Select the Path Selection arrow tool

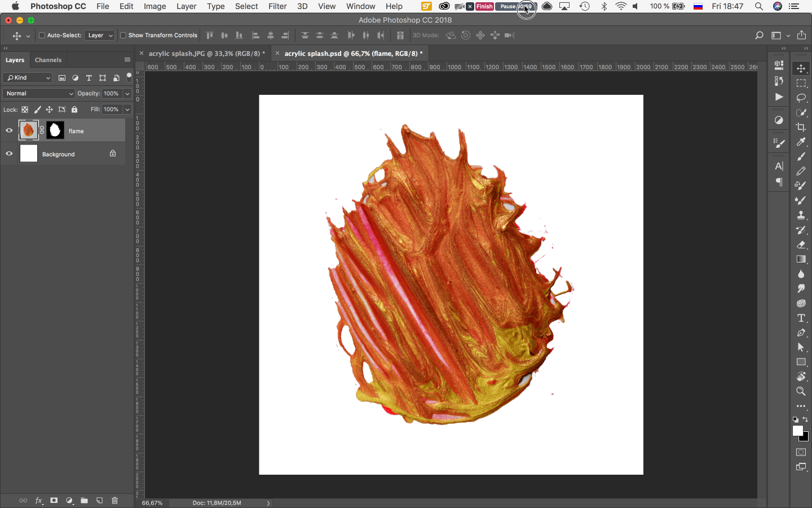[x=801, y=347]
